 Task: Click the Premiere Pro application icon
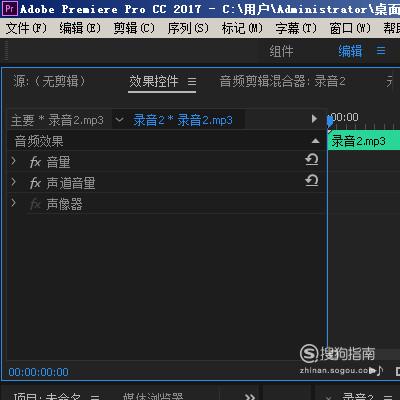[x=9, y=9]
